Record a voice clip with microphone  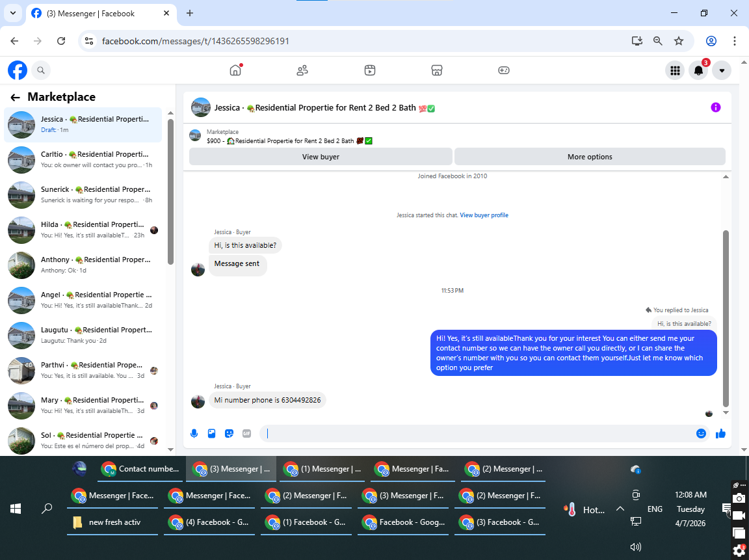point(194,433)
